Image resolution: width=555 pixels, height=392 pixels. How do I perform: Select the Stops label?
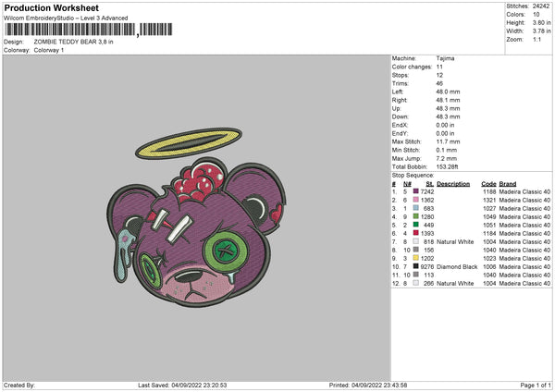[x=401, y=75]
